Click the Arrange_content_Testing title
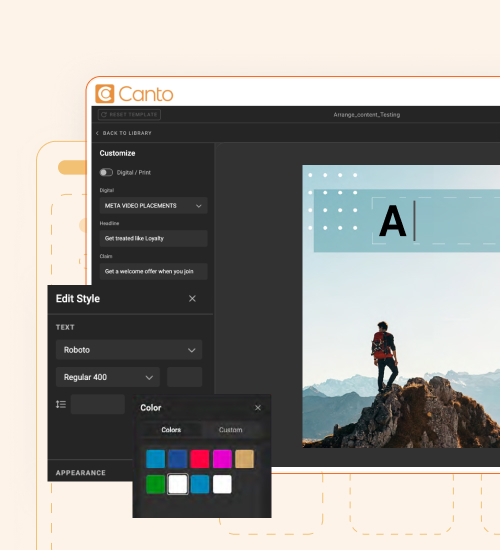Image resolution: width=500 pixels, height=550 pixels. [367, 115]
